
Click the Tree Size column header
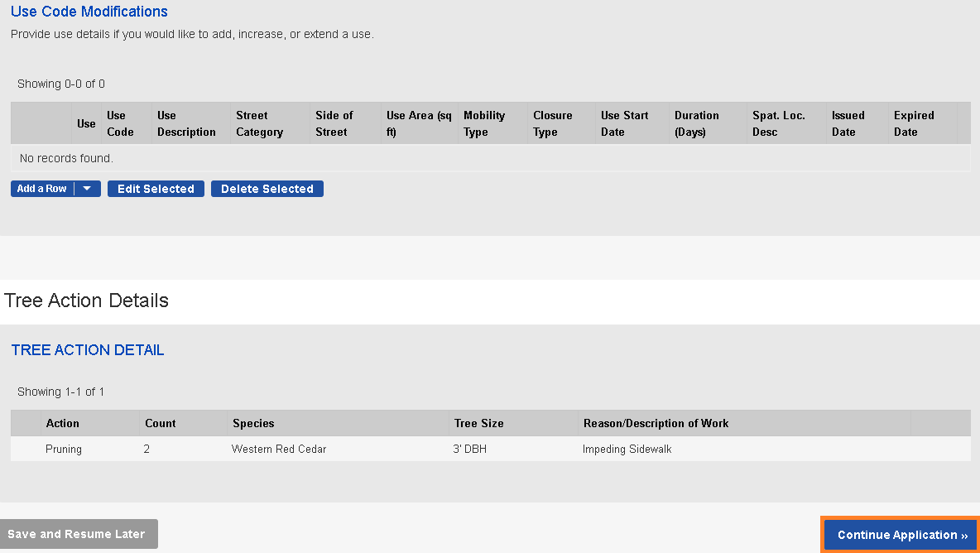tap(478, 423)
